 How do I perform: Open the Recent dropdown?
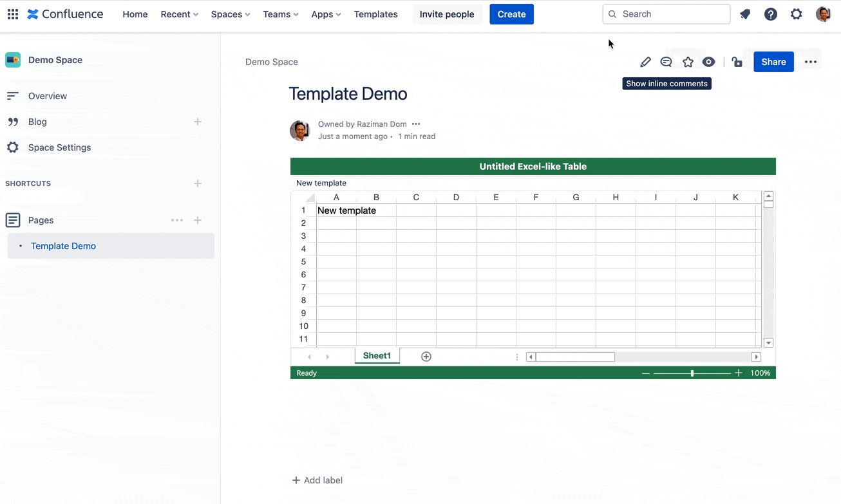coord(178,14)
